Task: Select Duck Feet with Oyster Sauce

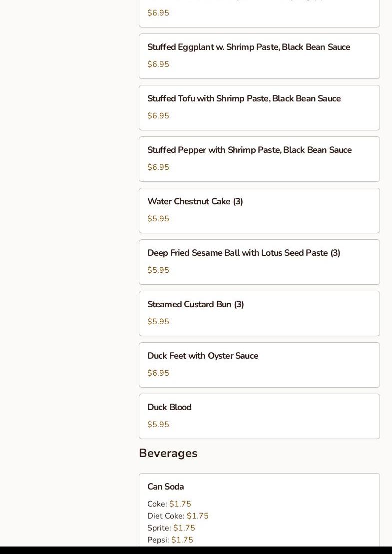Action: pyautogui.click(x=259, y=365)
